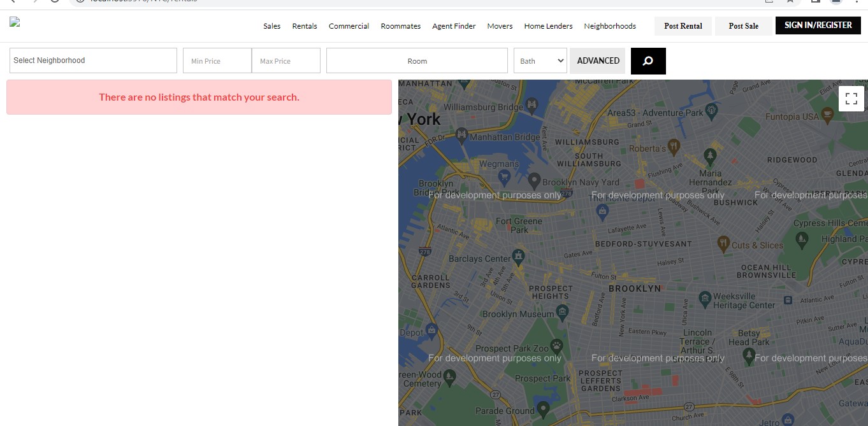
Task: Click the Post Sale button
Action: [x=744, y=26]
